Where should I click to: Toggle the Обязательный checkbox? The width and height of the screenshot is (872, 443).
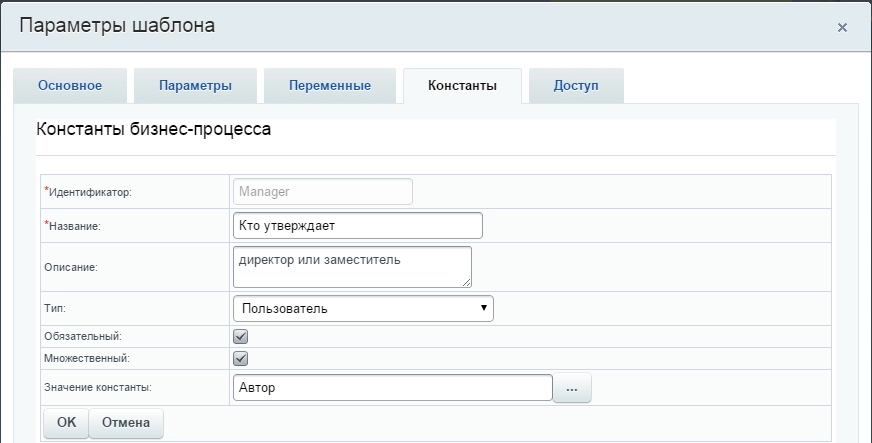tap(240, 337)
